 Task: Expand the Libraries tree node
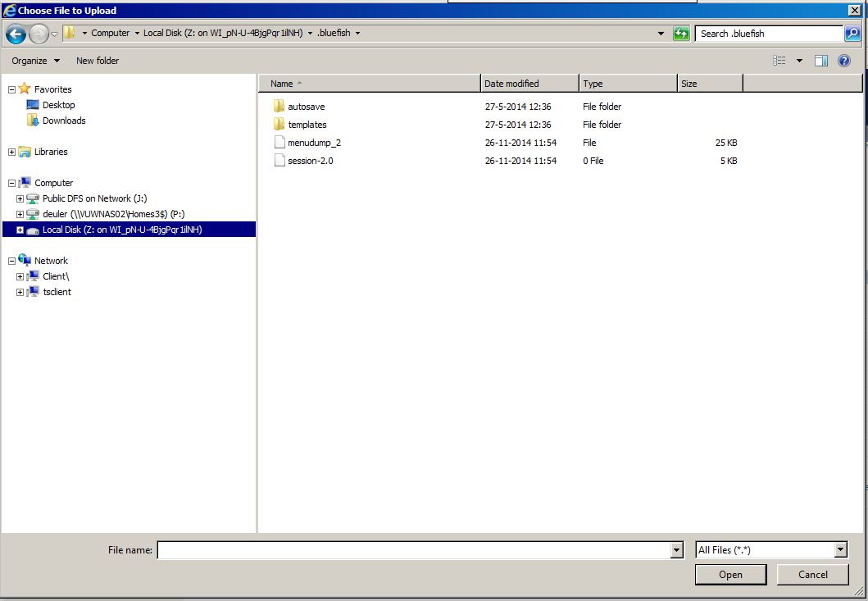point(11,152)
